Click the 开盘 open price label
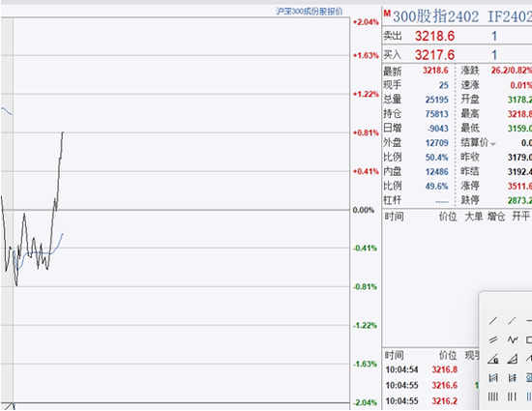 (x=470, y=99)
